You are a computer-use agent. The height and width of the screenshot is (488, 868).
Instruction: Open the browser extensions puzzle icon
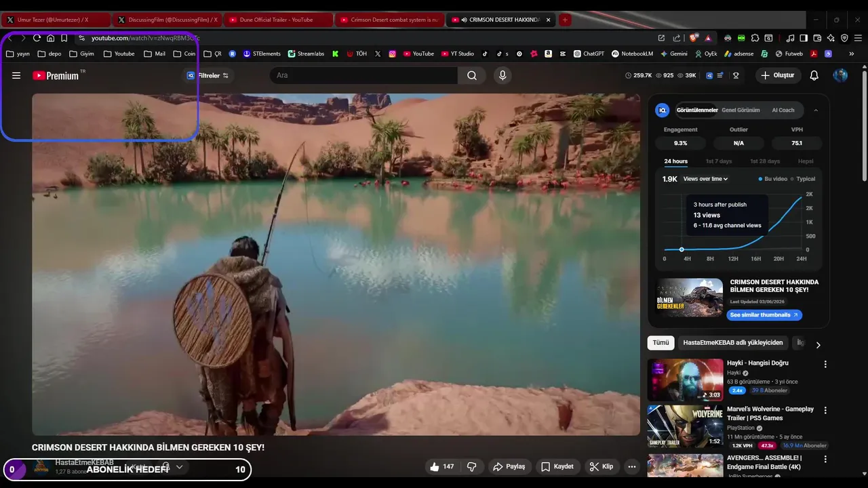pos(755,38)
